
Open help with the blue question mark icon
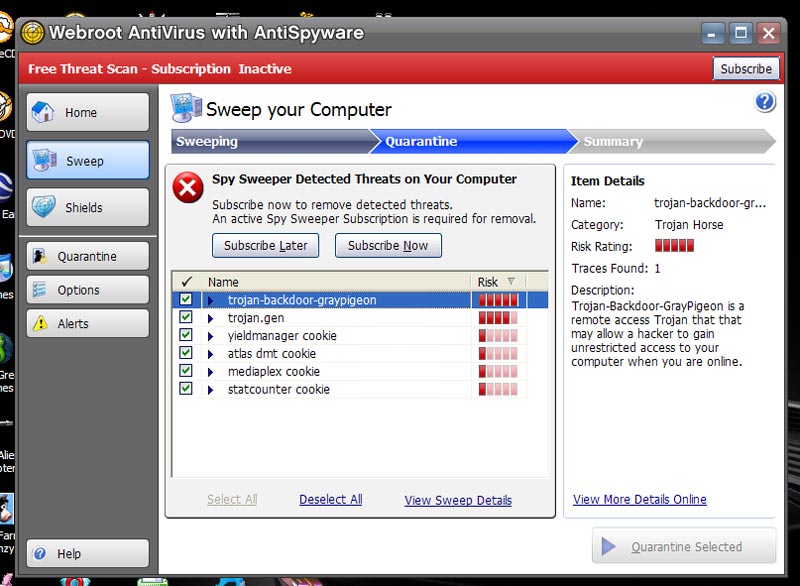click(765, 102)
